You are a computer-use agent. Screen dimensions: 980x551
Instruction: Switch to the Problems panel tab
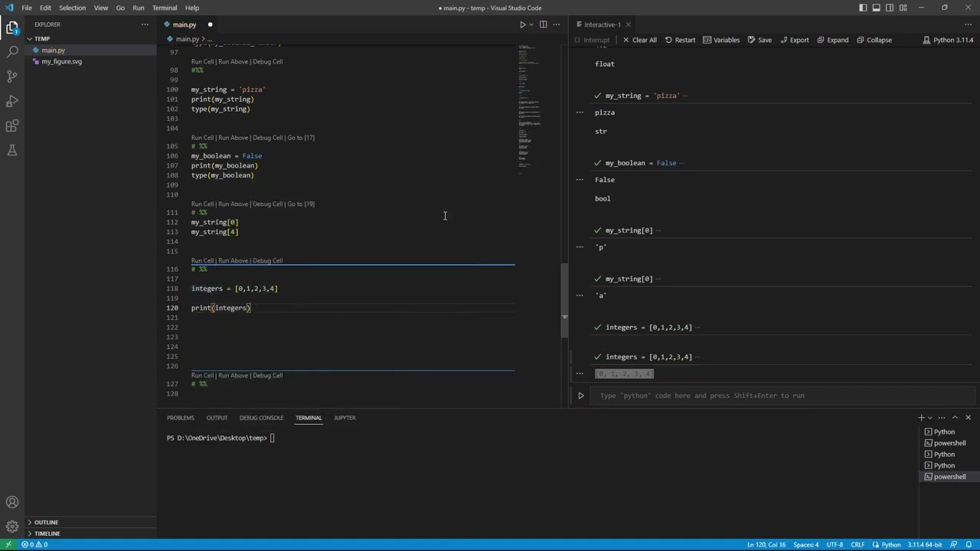tap(180, 418)
